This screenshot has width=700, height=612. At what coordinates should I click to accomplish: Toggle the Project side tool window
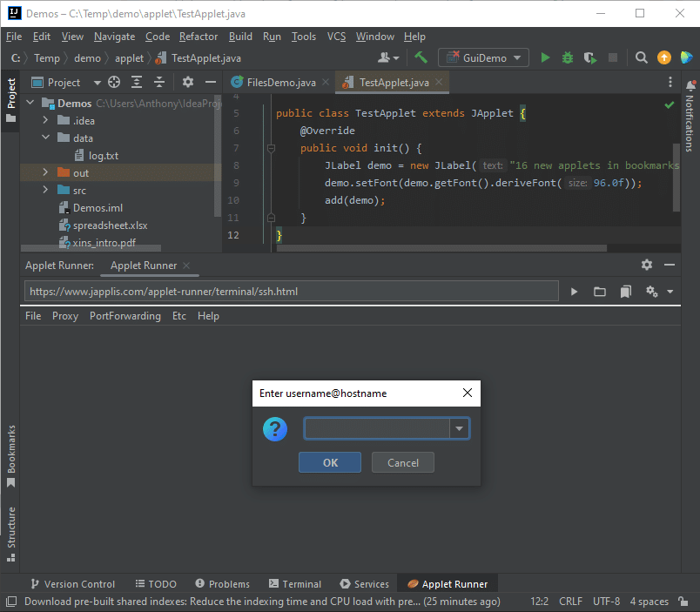click(x=10, y=99)
